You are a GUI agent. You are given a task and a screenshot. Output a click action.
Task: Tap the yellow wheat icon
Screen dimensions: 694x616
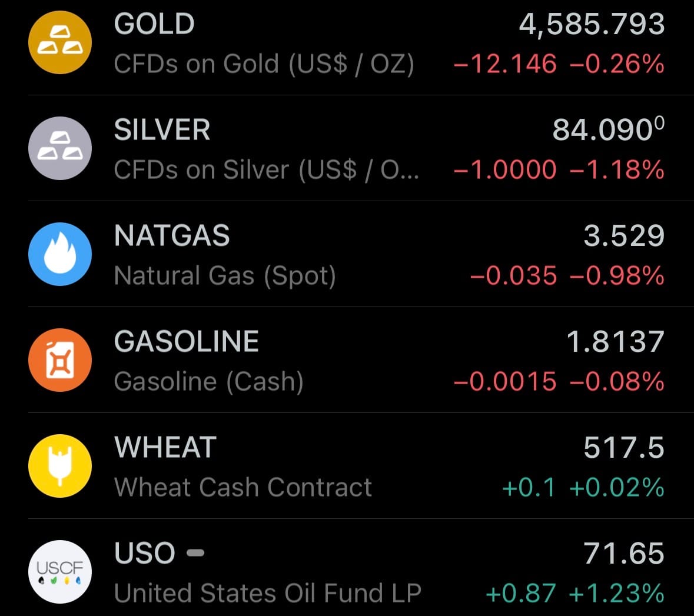click(x=60, y=466)
